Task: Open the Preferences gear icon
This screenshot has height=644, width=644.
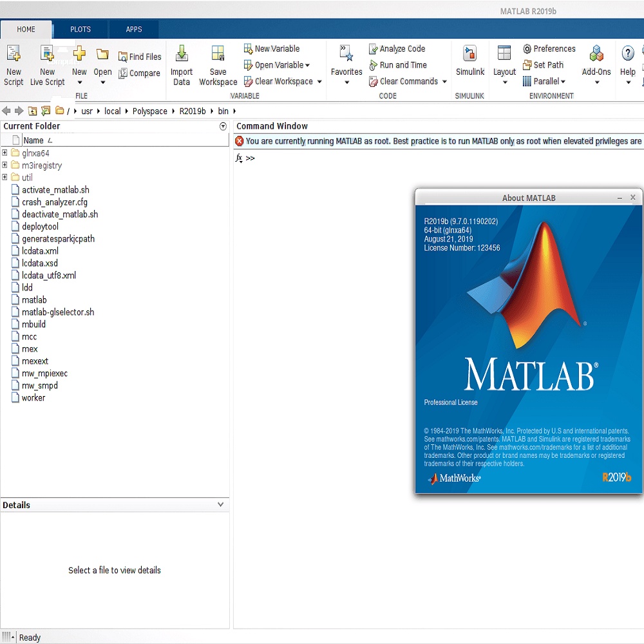Action: [x=527, y=49]
